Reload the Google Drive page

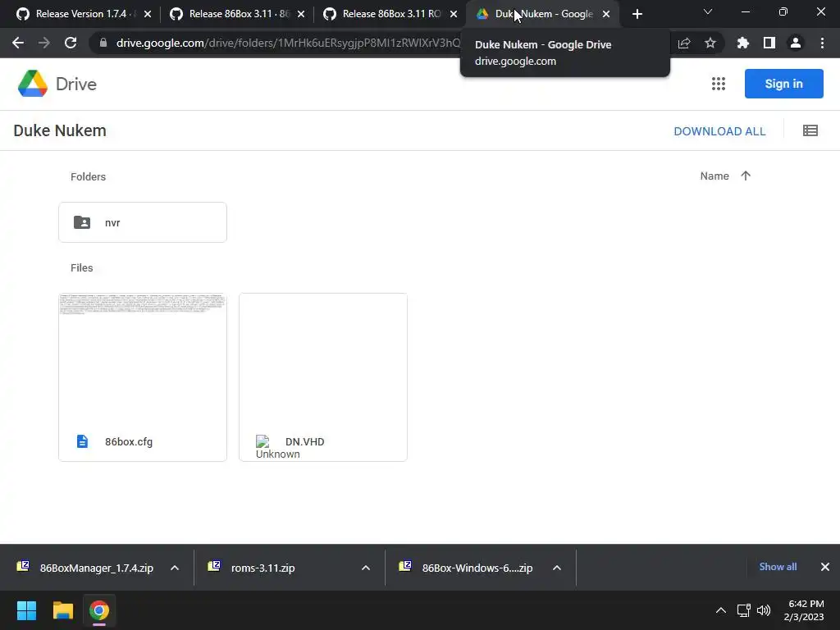click(x=71, y=43)
